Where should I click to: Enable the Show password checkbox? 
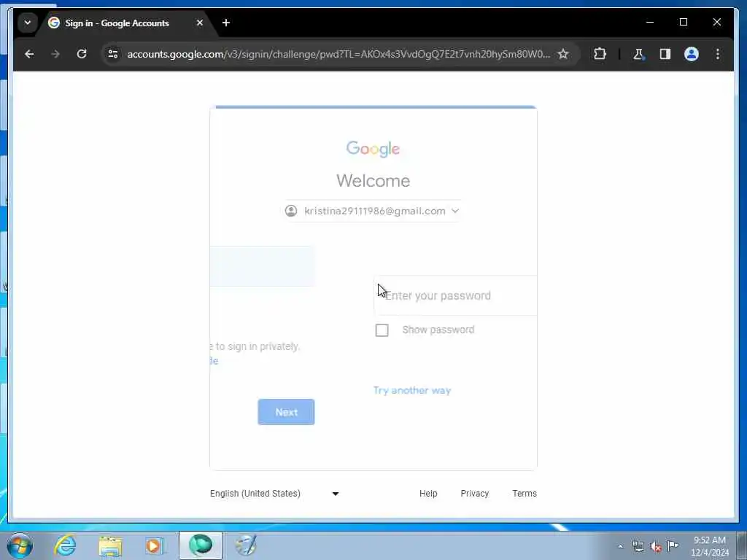382,330
